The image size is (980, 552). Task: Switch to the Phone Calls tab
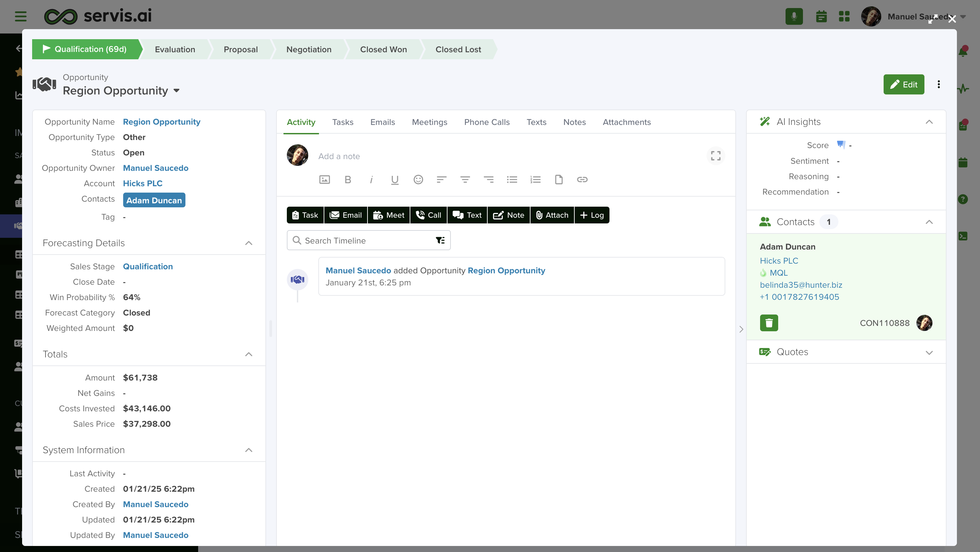coord(487,122)
